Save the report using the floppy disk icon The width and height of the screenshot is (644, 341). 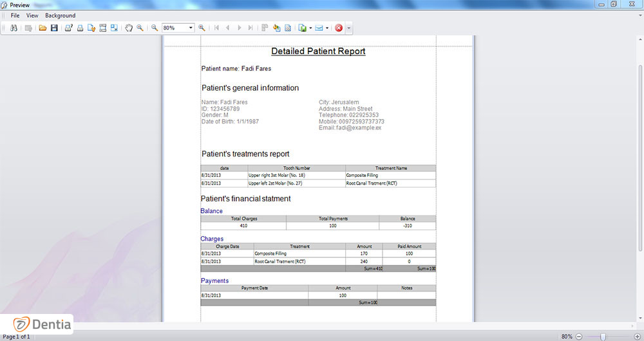click(x=54, y=28)
